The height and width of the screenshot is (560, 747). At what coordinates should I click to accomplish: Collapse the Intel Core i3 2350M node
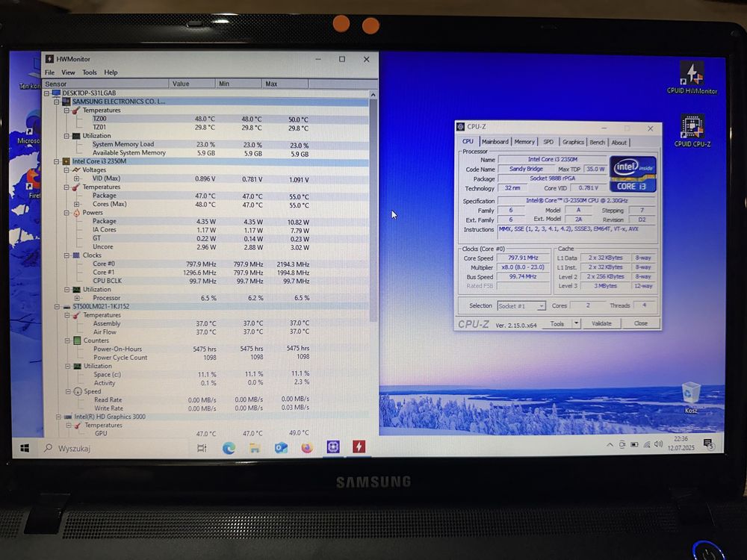click(57, 161)
